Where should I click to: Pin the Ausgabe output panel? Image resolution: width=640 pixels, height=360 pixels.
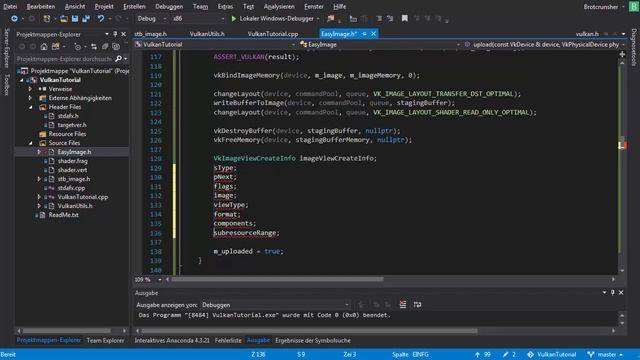pyautogui.click(x=613, y=293)
